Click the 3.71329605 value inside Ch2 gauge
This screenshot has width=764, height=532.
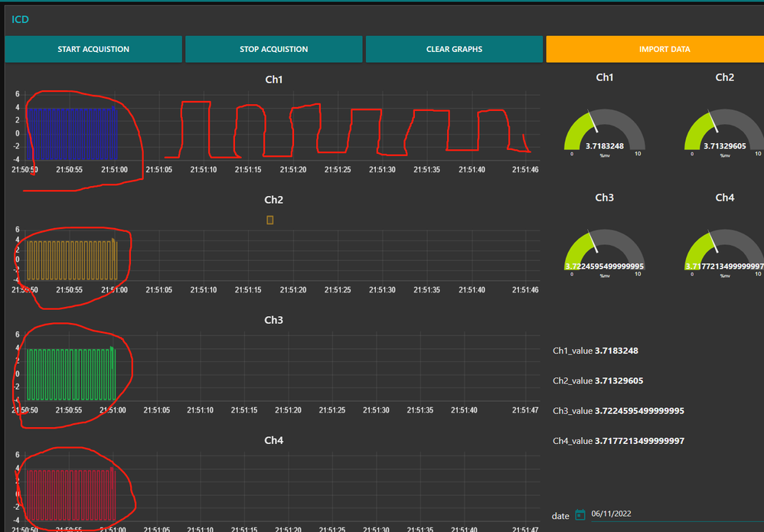pos(724,146)
